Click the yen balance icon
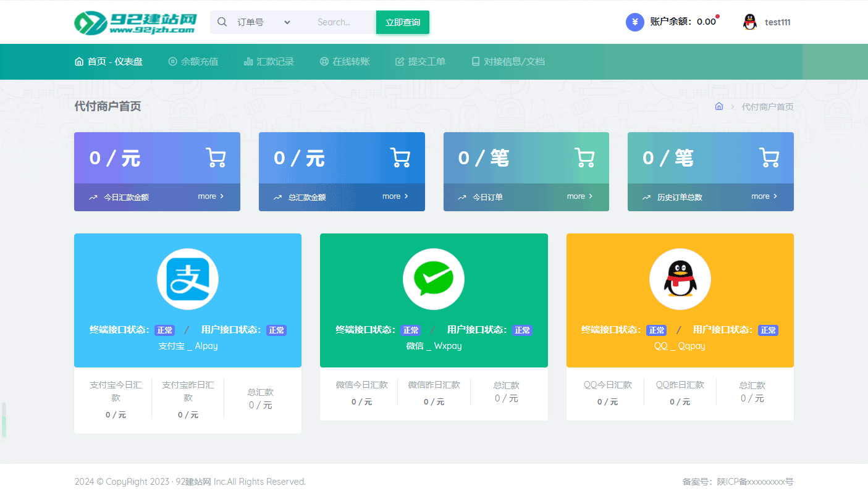This screenshot has height=499, width=868. point(635,22)
